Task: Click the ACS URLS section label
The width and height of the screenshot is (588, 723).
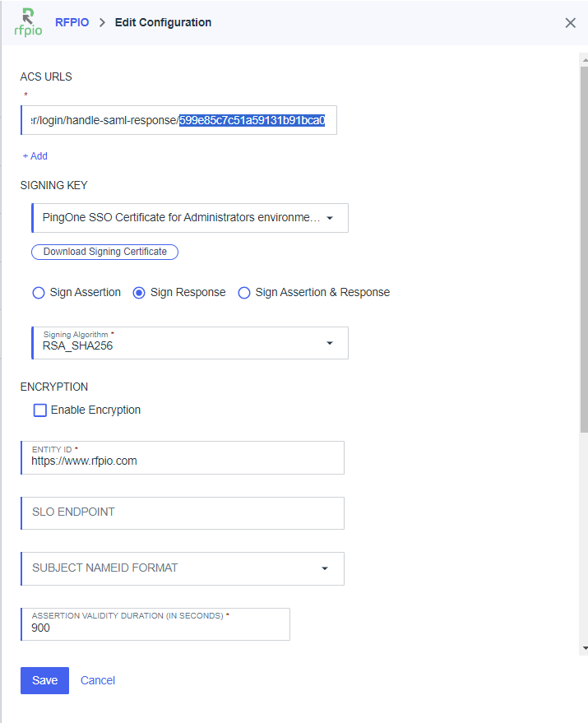Action: pos(46,77)
